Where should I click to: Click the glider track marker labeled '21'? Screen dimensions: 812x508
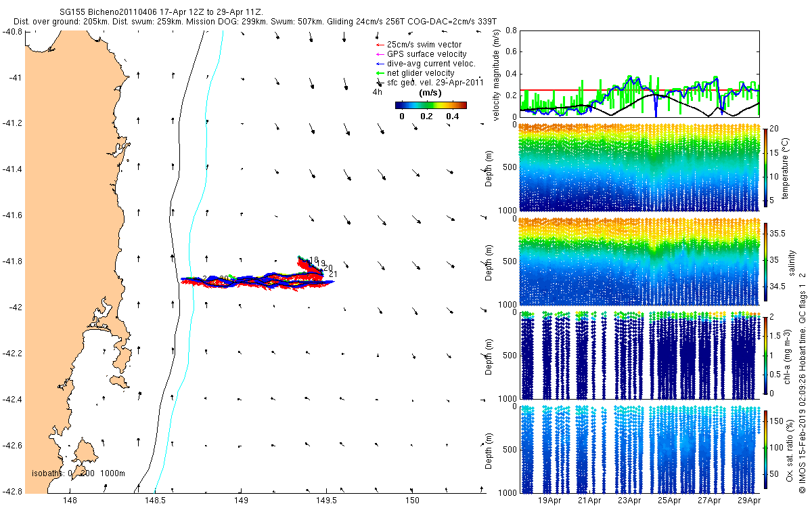tap(332, 274)
